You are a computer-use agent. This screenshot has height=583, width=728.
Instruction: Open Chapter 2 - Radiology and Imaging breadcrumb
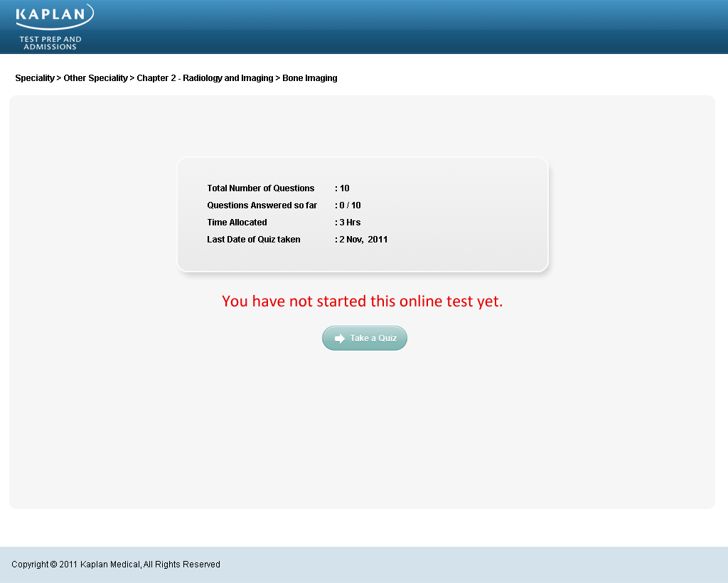coord(205,78)
